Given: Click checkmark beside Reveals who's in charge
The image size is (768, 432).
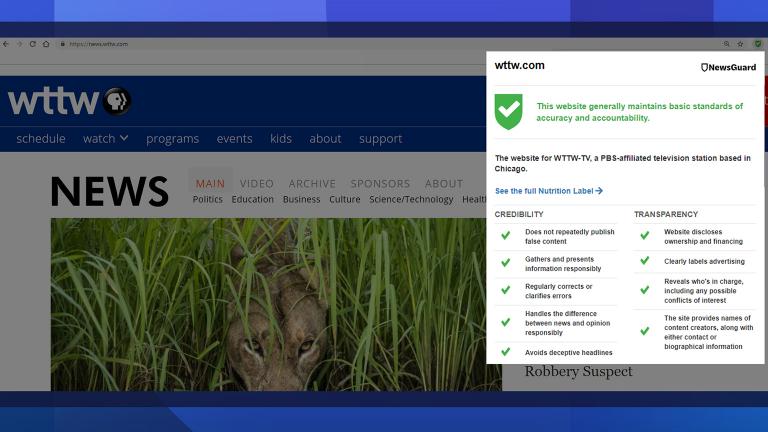Looking at the screenshot, I should [645, 290].
